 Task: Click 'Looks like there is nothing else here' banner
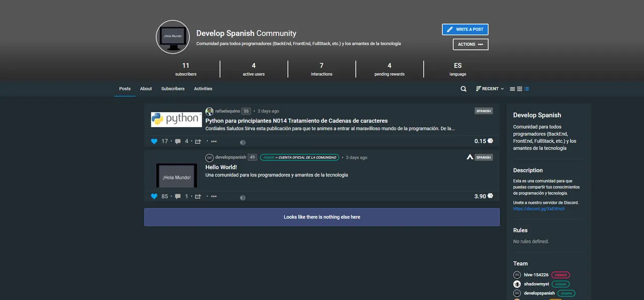coord(322,217)
